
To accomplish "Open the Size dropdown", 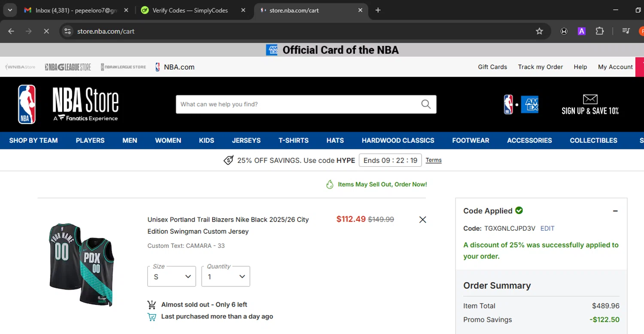I will (x=171, y=277).
